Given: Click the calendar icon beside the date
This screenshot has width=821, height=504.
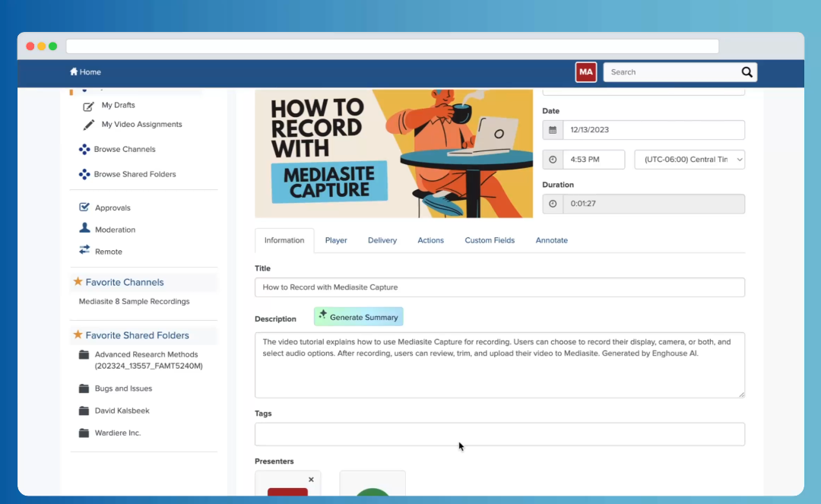Looking at the screenshot, I should point(553,130).
